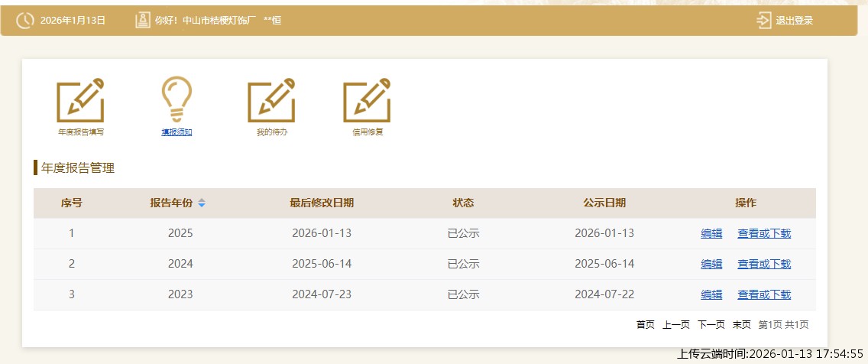Image resolution: width=868 pixels, height=364 pixels.
Task: Click the 退出登录 text in the header
Action: coord(795,21)
